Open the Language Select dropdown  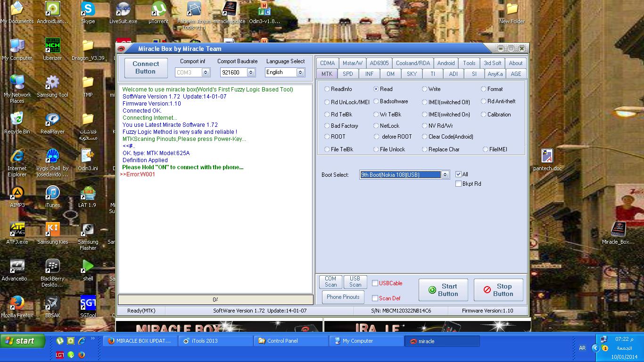click(x=300, y=72)
